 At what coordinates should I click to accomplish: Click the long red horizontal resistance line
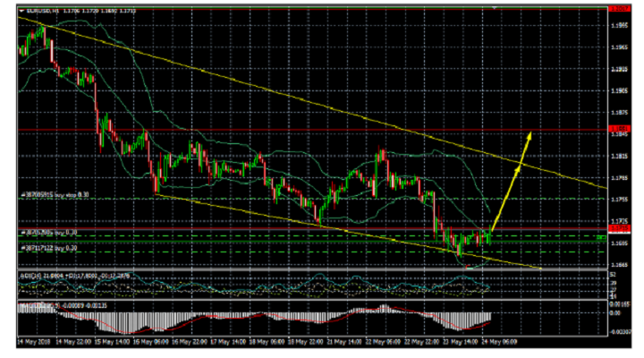point(268,129)
